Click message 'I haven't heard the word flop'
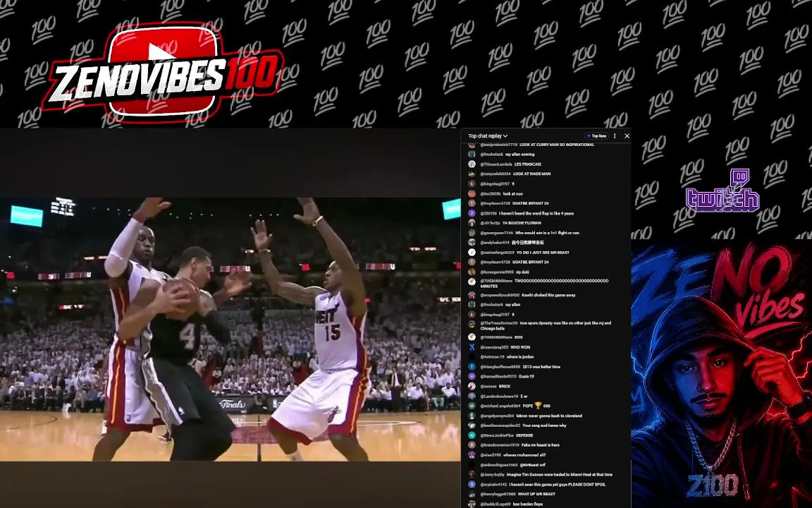The width and height of the screenshot is (812, 508). [536, 213]
